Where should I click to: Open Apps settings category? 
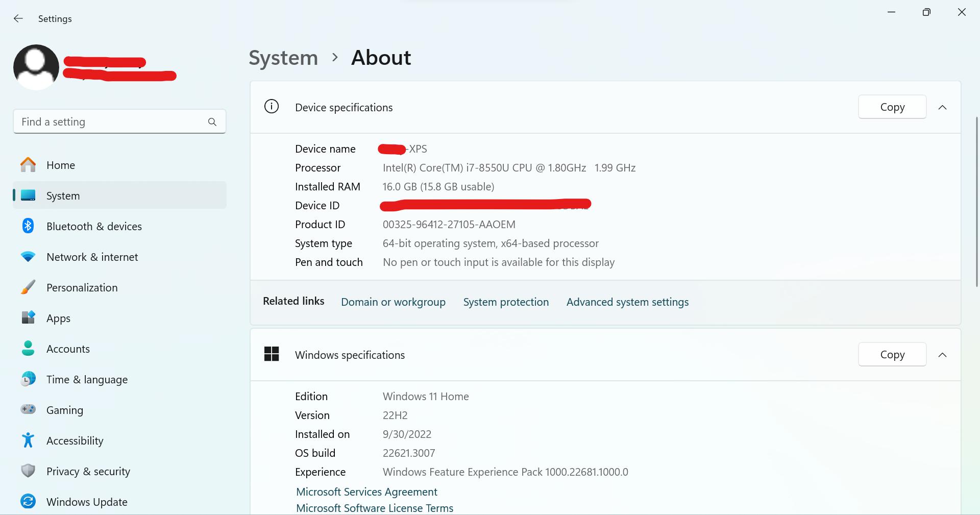point(119,318)
